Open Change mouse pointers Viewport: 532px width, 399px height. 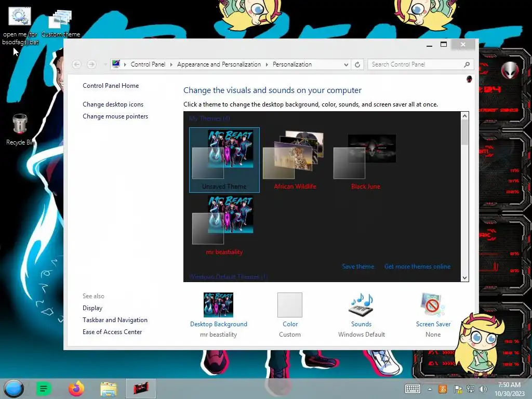click(x=115, y=116)
